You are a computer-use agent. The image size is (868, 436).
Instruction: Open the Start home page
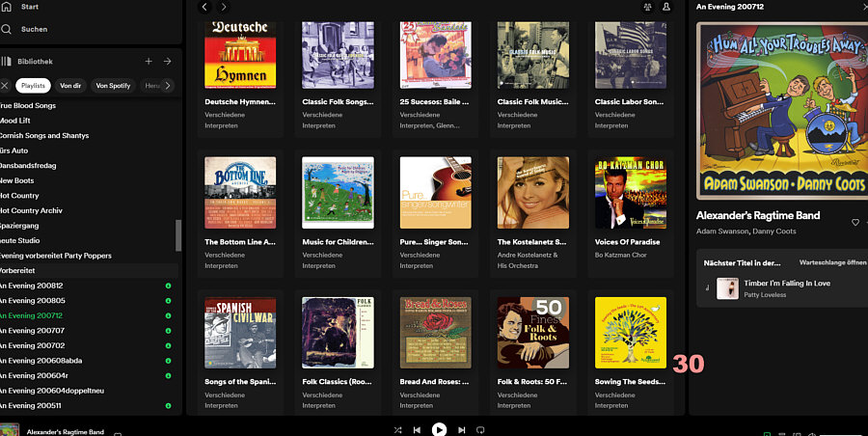(x=29, y=6)
